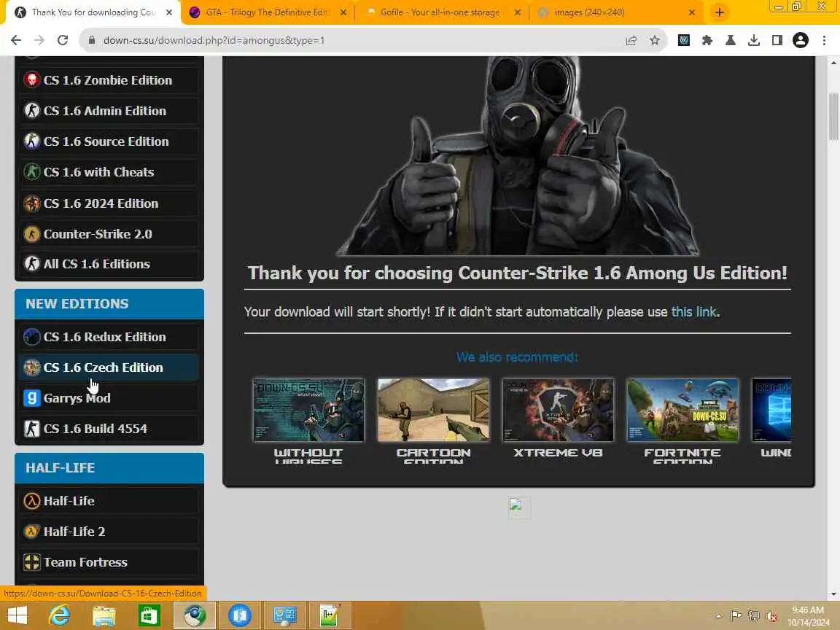Click the flask extension icon in the toolbar
The width and height of the screenshot is (840, 630).
tap(730, 40)
